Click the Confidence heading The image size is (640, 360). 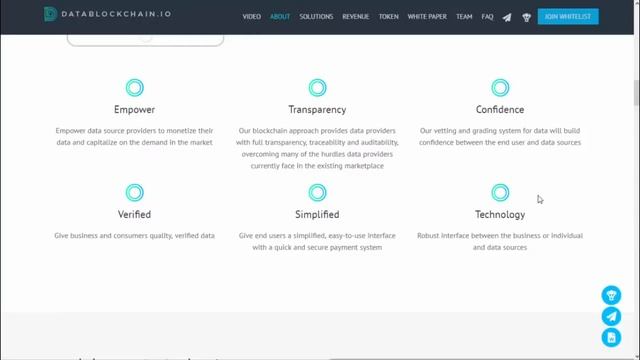coord(500,110)
